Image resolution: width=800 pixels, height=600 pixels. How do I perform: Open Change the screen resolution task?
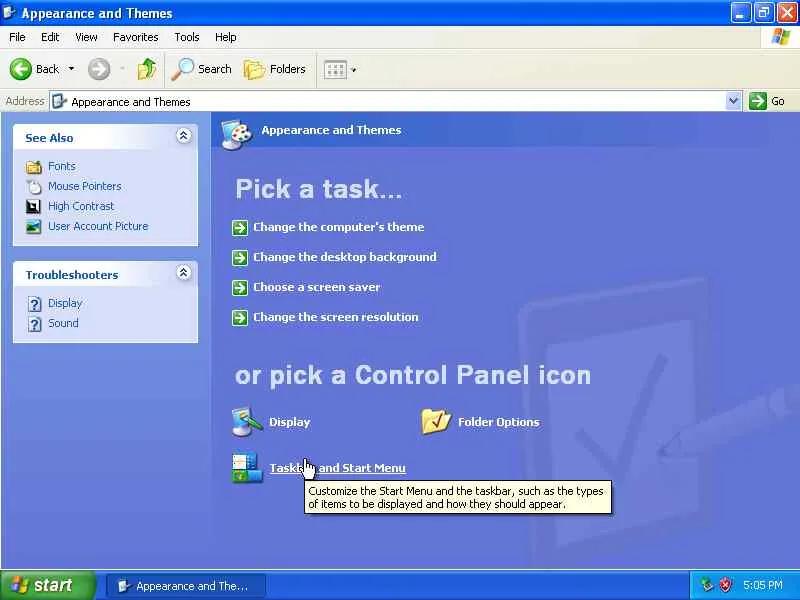click(336, 317)
